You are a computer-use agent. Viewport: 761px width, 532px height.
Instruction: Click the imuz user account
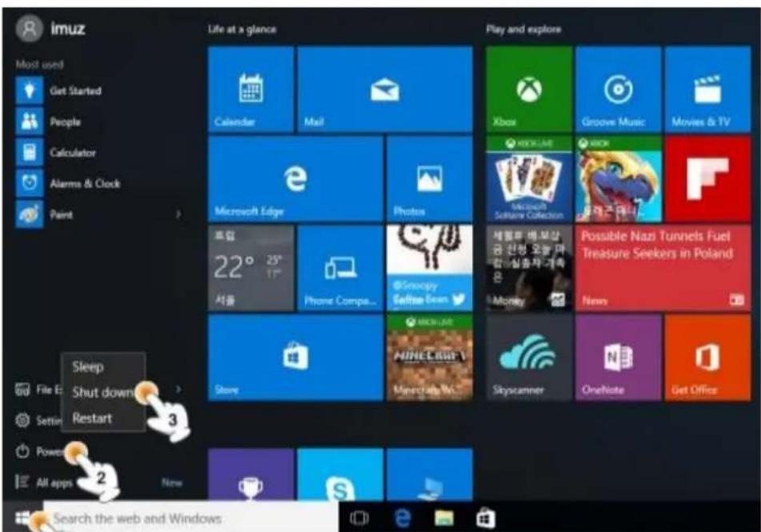[x=51, y=29]
